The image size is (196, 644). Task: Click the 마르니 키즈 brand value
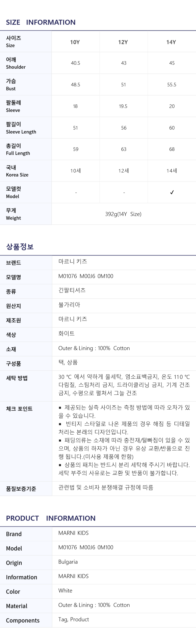[x=73, y=262]
